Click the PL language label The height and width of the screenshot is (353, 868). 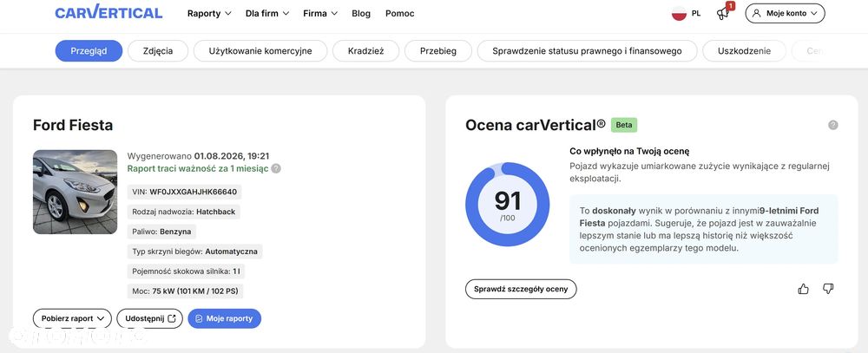click(x=696, y=13)
